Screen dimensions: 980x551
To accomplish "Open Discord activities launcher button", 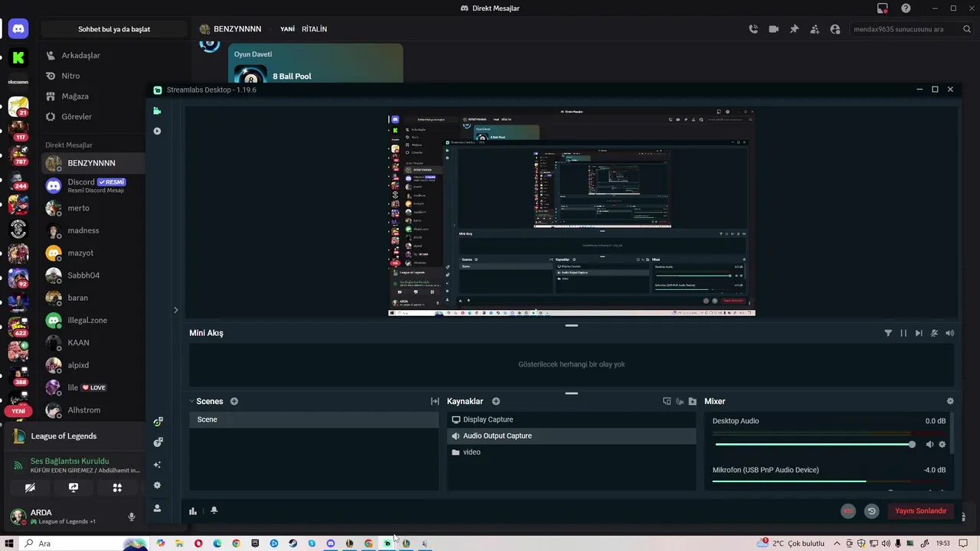I will pos(117,487).
